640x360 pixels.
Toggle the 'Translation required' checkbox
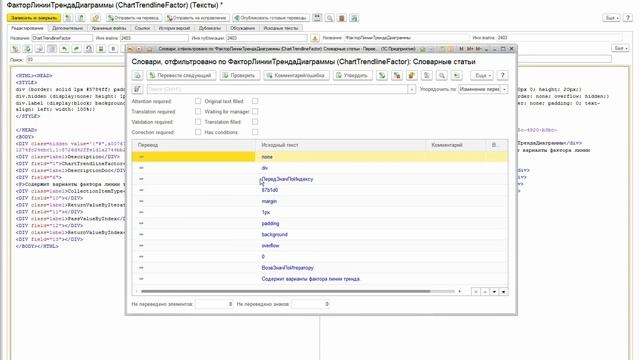pos(198,111)
